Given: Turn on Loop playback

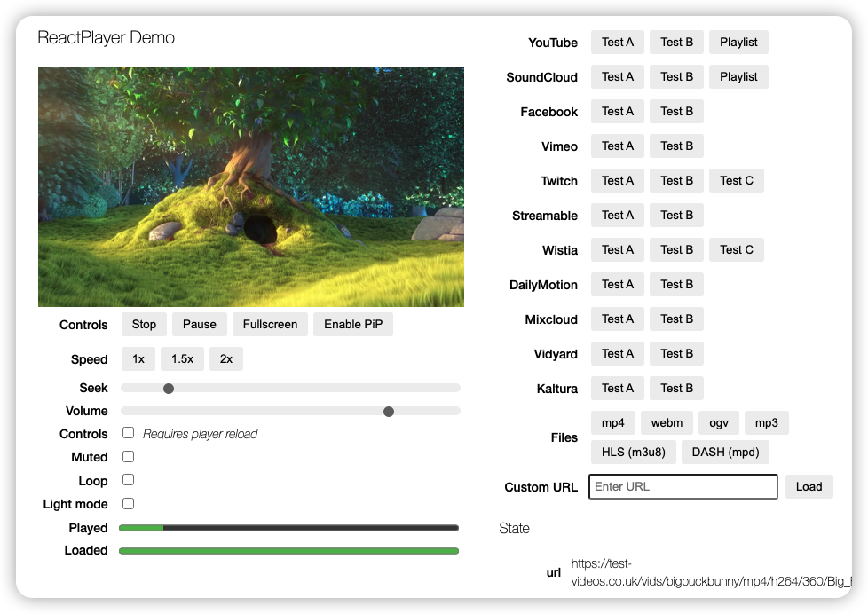Looking at the screenshot, I should [128, 480].
